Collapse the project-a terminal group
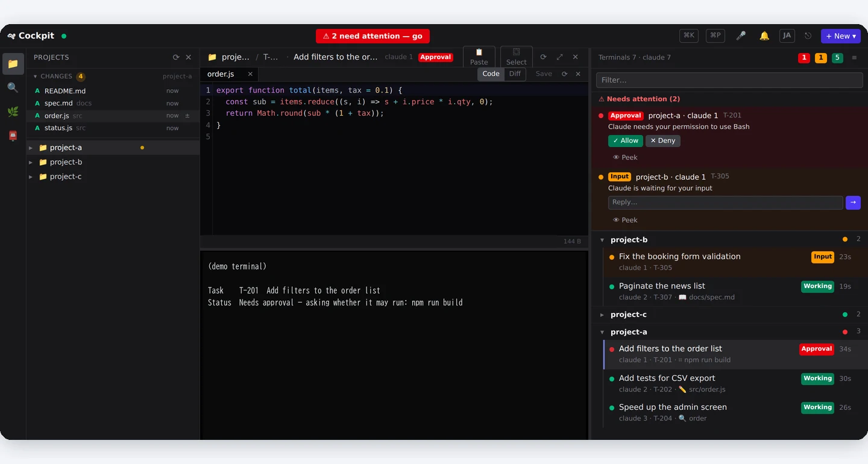Screen dimensions: 868x464 point(602,332)
